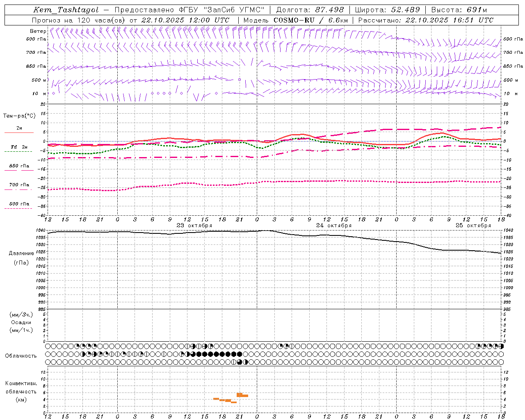Select the 'Прогноз на 120 часа(ов)' forecast text
Image resolution: width=525 pixels, height=420 pixels.
coord(79,20)
